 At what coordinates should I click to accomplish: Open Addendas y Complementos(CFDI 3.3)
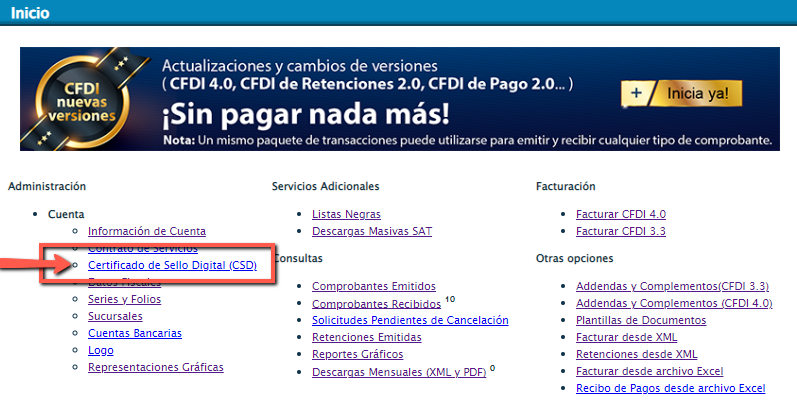(x=672, y=286)
